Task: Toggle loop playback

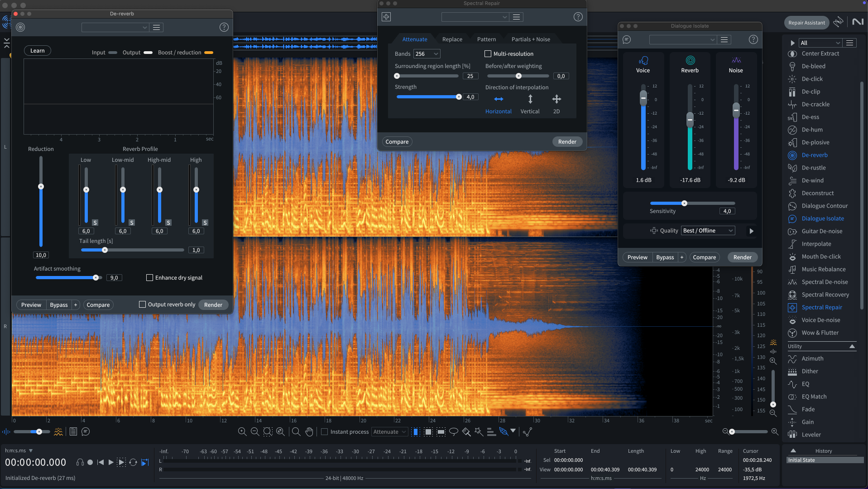Action: point(133,462)
